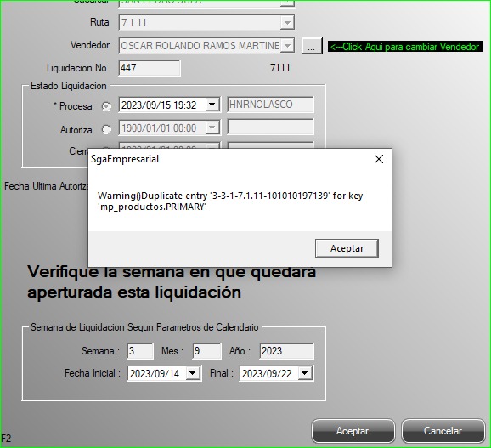Click the Mes input field

[x=207, y=351]
